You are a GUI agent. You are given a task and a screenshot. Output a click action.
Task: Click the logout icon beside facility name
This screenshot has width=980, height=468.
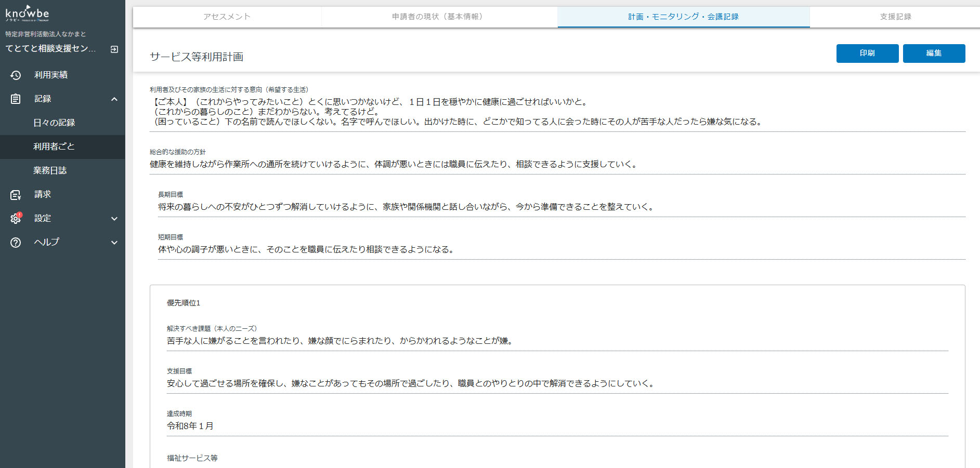[x=114, y=49]
